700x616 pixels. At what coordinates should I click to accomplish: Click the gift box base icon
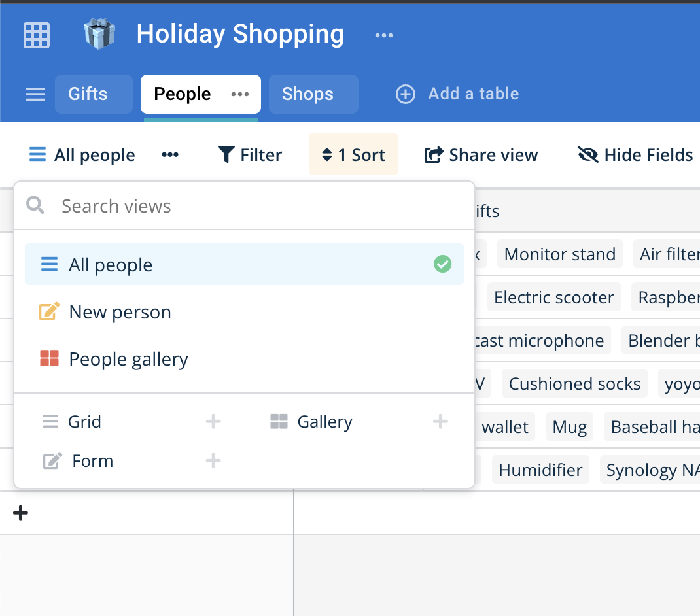[x=99, y=34]
